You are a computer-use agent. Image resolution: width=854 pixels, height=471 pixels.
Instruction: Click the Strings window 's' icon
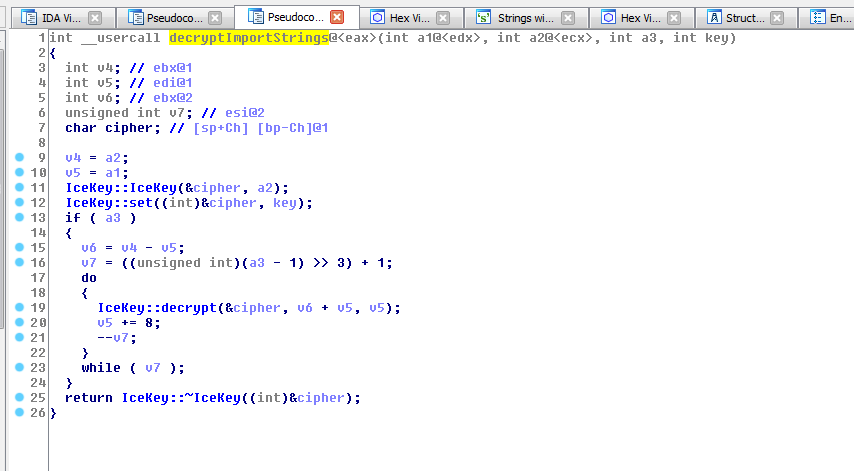coord(483,18)
